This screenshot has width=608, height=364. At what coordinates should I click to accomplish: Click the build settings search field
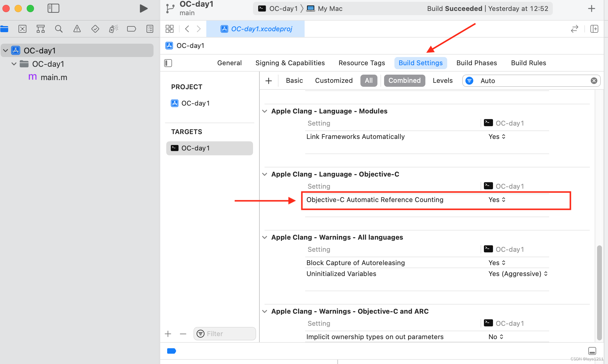click(531, 81)
